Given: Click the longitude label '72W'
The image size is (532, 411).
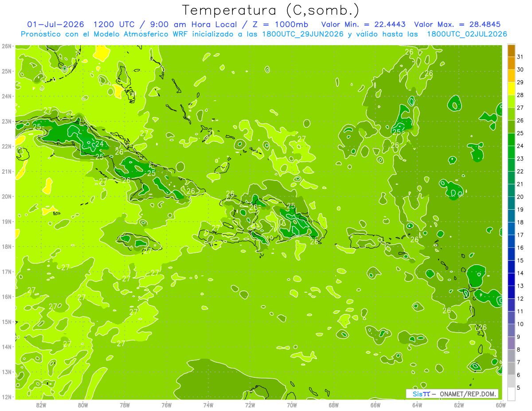Looking at the screenshot, I should pyautogui.click(x=250, y=405).
